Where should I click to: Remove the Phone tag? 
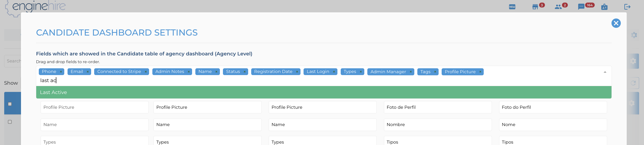pos(61,72)
